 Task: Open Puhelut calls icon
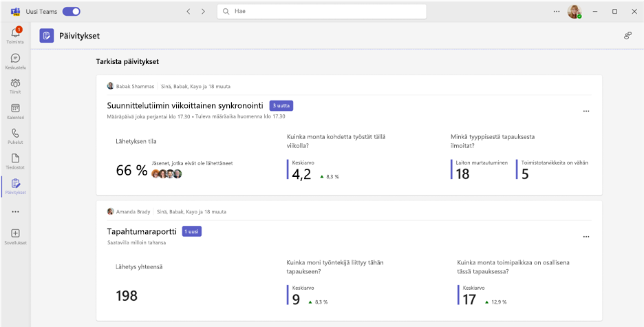(x=15, y=133)
